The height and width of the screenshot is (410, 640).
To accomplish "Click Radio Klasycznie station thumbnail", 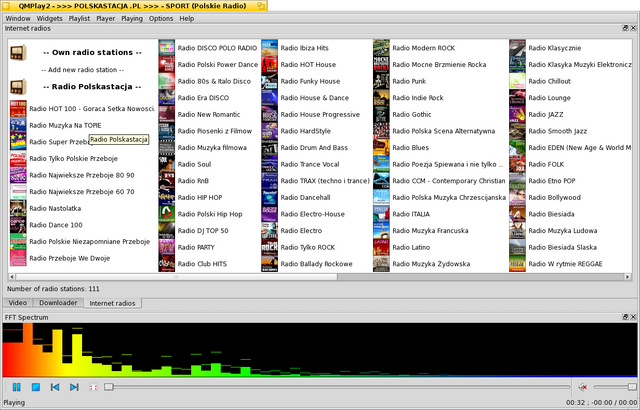I will [x=517, y=48].
